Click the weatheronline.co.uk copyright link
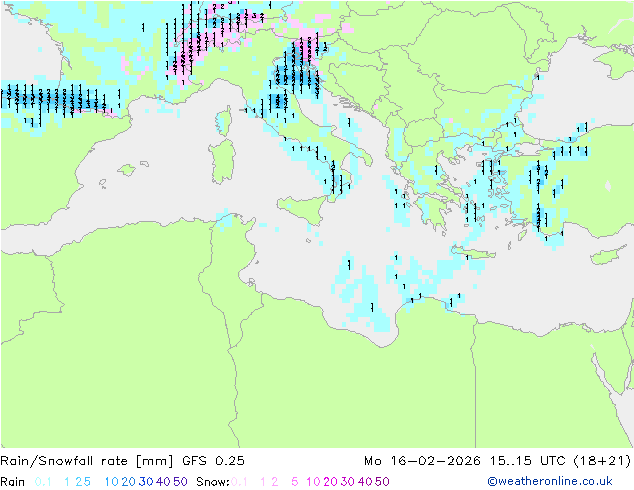 (550, 481)
